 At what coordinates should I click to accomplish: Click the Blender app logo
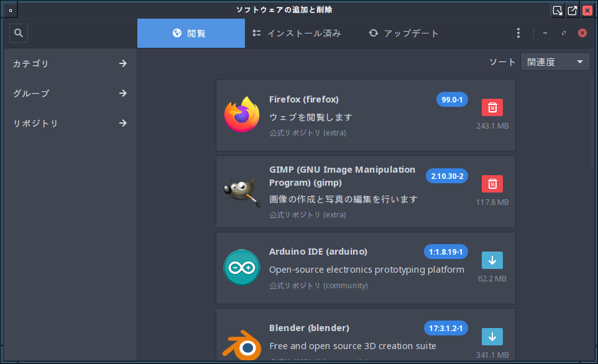[242, 345]
